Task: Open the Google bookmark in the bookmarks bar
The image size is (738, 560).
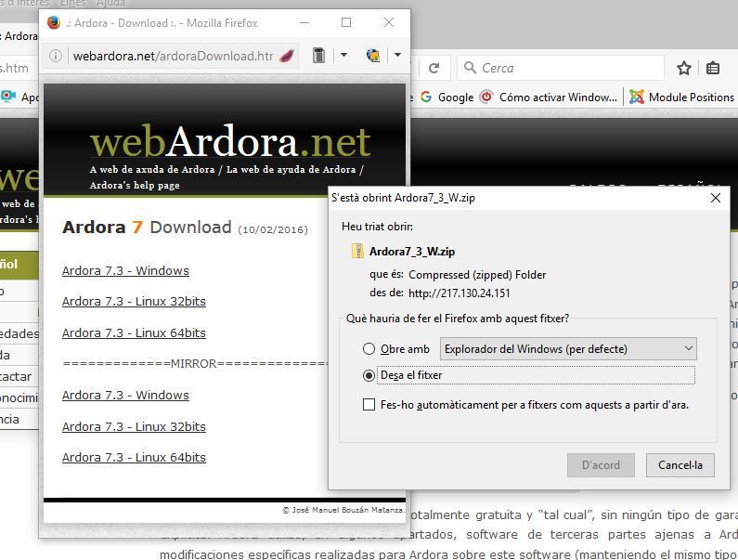Action: pyautogui.click(x=447, y=97)
